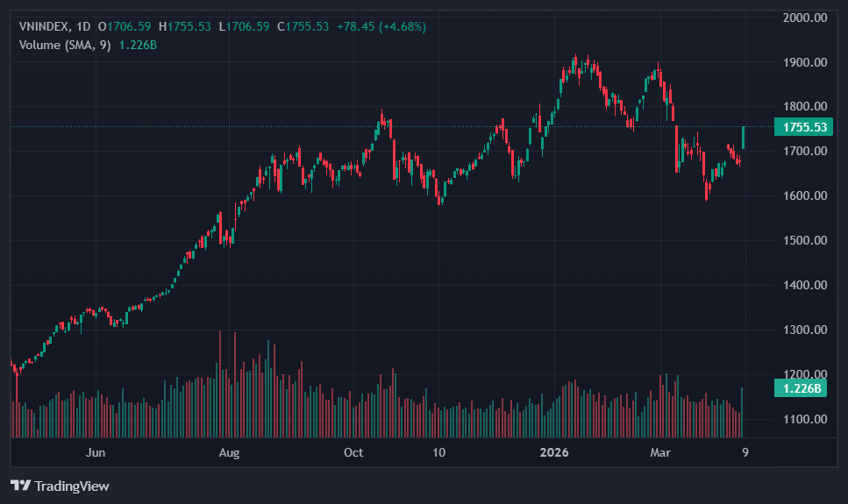
Task: Click the latest green candle at far right
Action: (x=744, y=137)
